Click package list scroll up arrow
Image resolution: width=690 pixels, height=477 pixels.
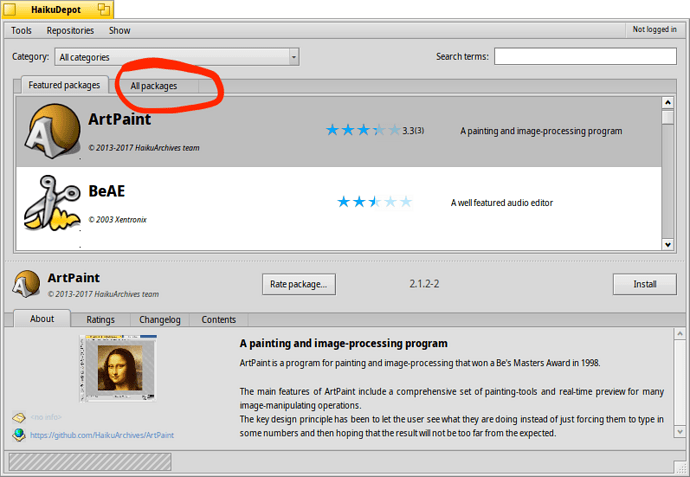coord(668,103)
